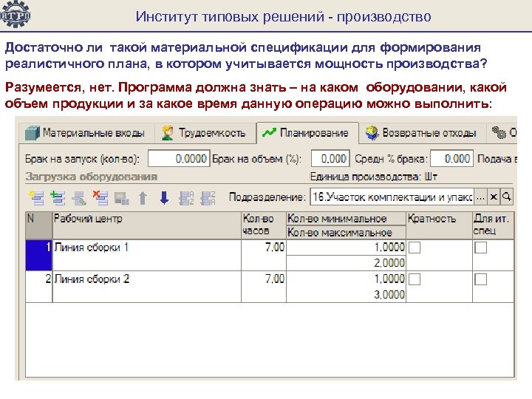Switch to Трудоемкость tab

coord(205,133)
